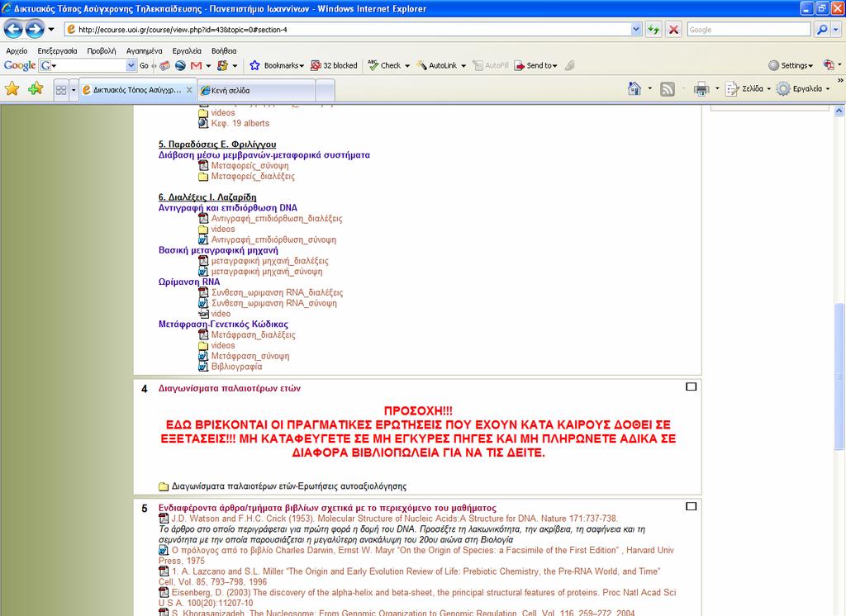Open the Αρχείο menu
The height and width of the screenshot is (616, 846).
[17, 50]
